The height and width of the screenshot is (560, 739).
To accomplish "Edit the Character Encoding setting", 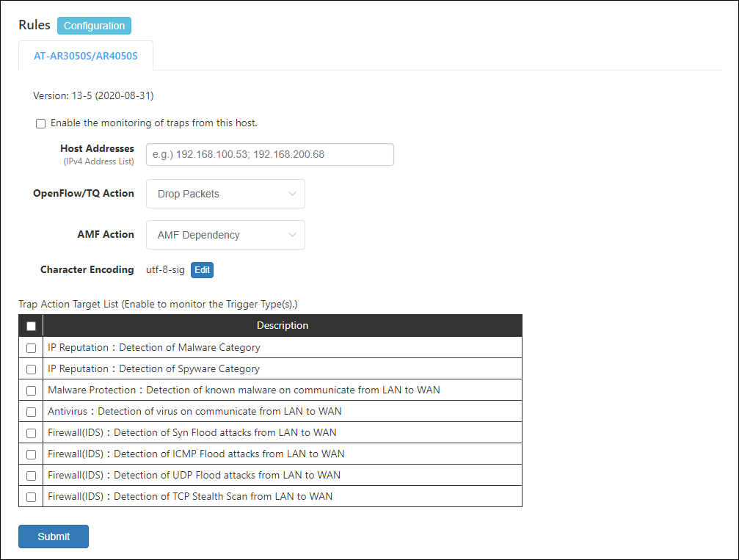I will (x=202, y=270).
